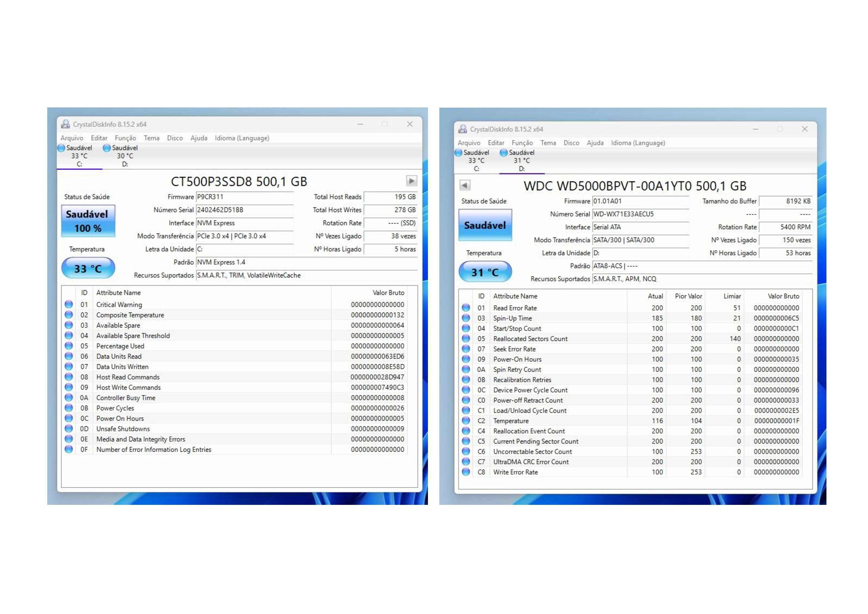Click Nº Horas Ligado value 53 horas

click(786, 253)
